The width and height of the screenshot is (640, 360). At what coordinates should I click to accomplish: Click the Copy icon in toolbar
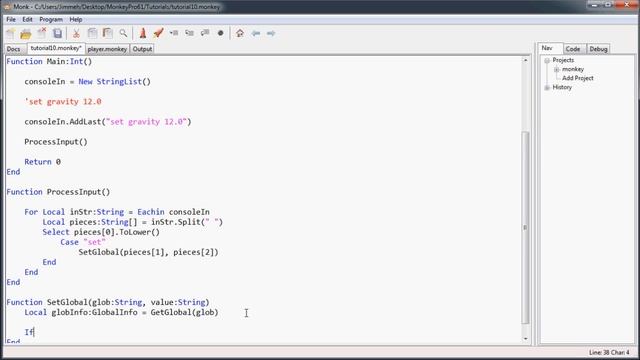(92, 33)
